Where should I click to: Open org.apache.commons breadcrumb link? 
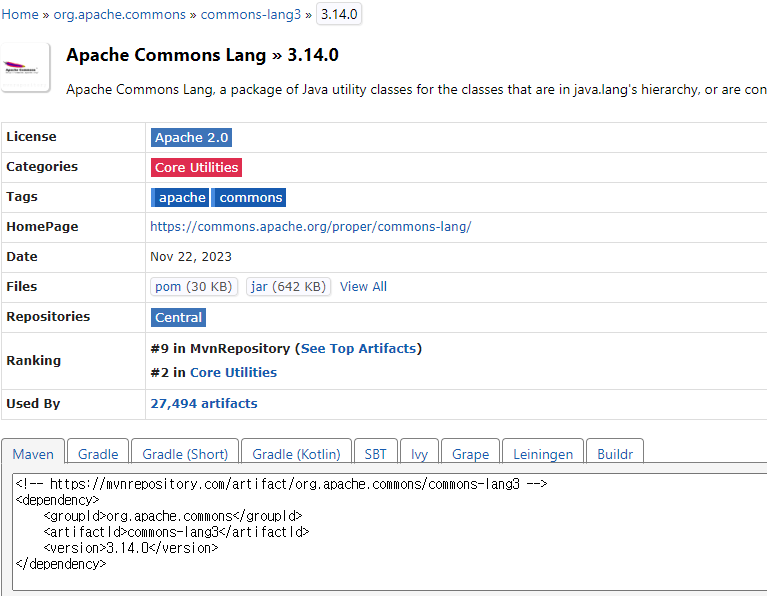point(119,15)
